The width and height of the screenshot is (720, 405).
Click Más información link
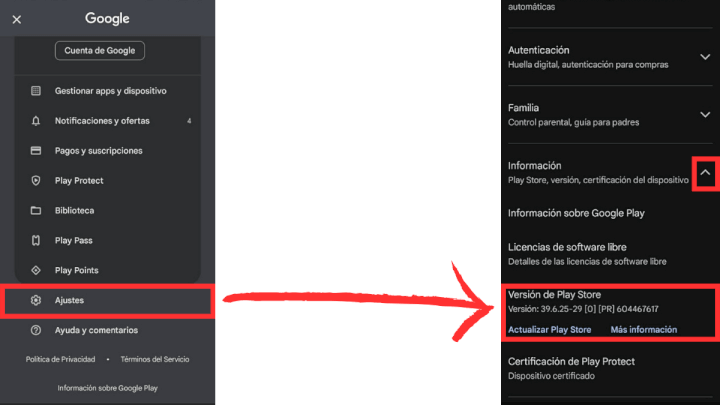[643, 330]
